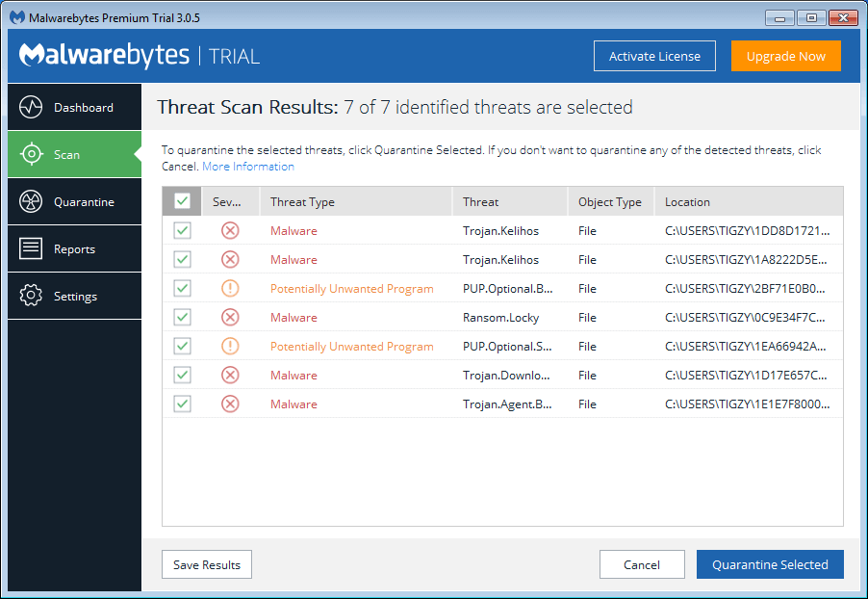Go to the Reports section label
This screenshot has height=599, width=868.
74,249
